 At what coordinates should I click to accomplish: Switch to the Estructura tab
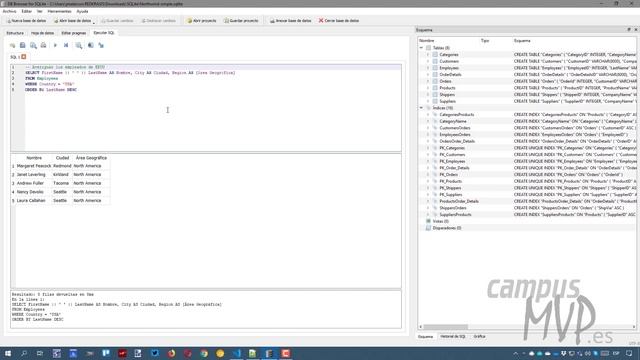point(15,33)
